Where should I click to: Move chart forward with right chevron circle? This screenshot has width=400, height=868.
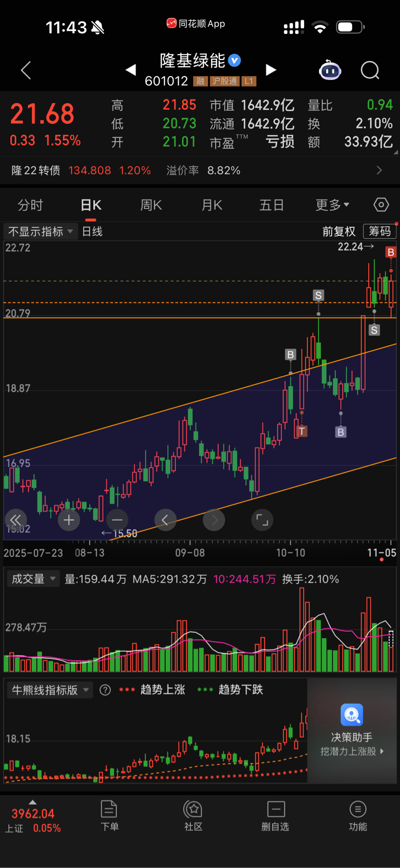214,520
